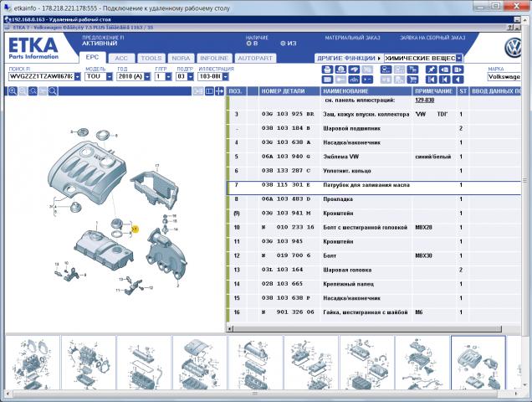532x402 pixels.
Task: Go to previous illustration with left-arrow page icon
Action: [444, 70]
